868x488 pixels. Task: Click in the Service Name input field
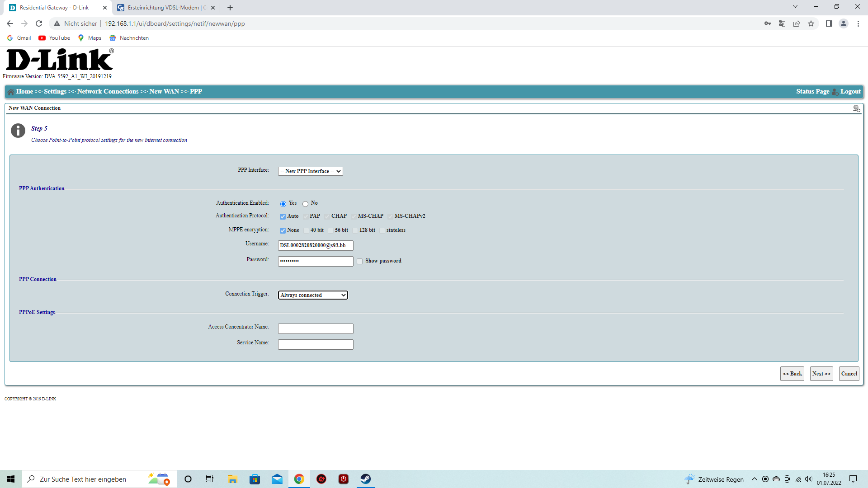pyautogui.click(x=316, y=344)
